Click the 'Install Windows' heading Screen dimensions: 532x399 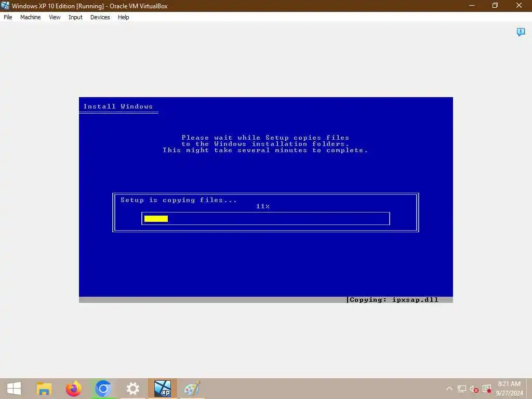[118, 107]
